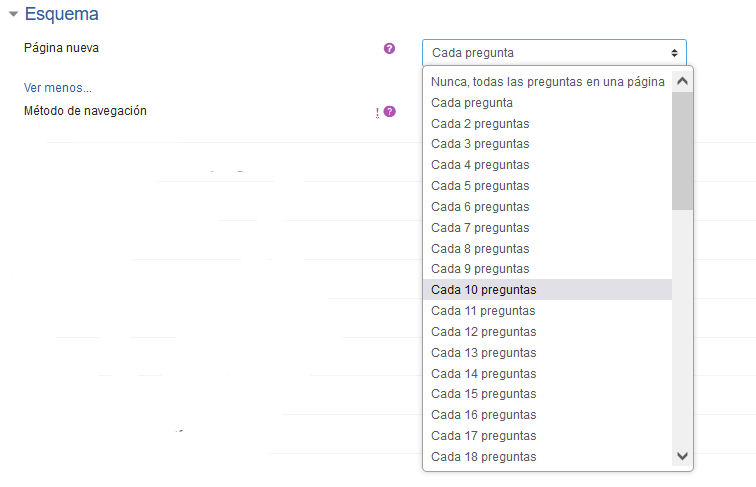Select Cada 6 preguntas
Viewport: 756px width, 487px height.
coord(547,207)
